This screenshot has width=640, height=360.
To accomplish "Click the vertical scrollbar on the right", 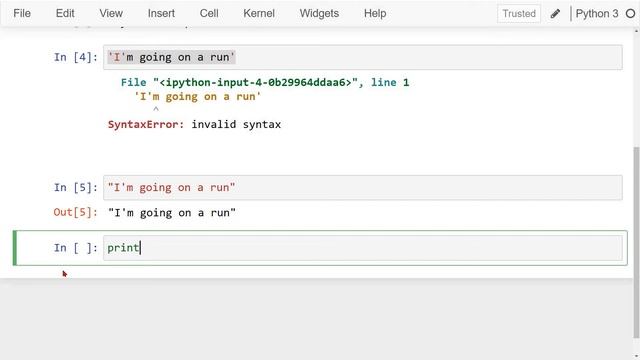I will point(636,242).
